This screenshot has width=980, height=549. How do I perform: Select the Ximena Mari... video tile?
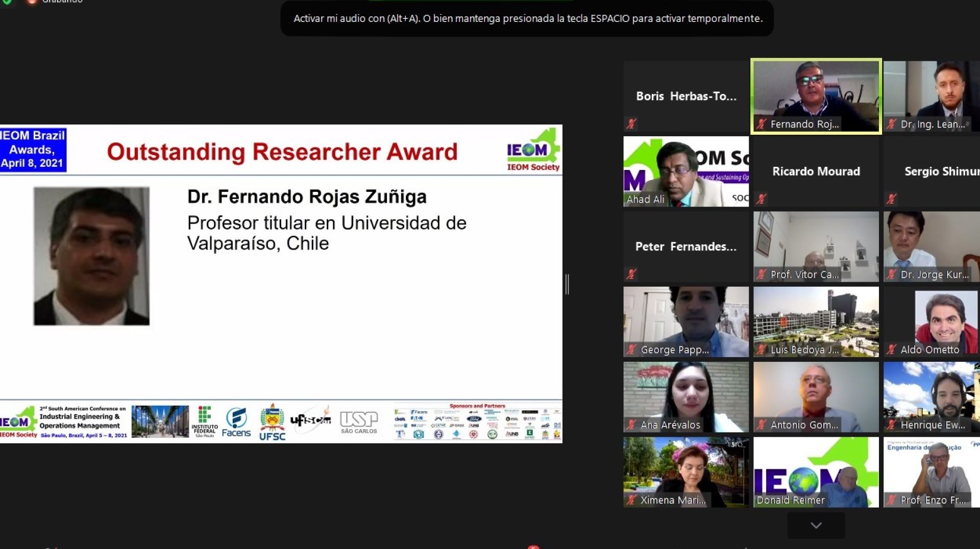pos(685,472)
